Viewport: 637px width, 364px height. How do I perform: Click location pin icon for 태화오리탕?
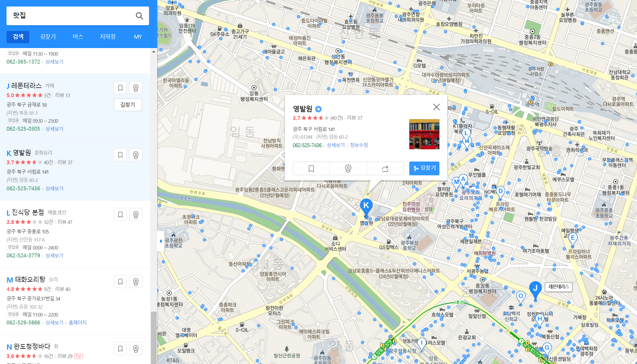pyautogui.click(x=136, y=282)
